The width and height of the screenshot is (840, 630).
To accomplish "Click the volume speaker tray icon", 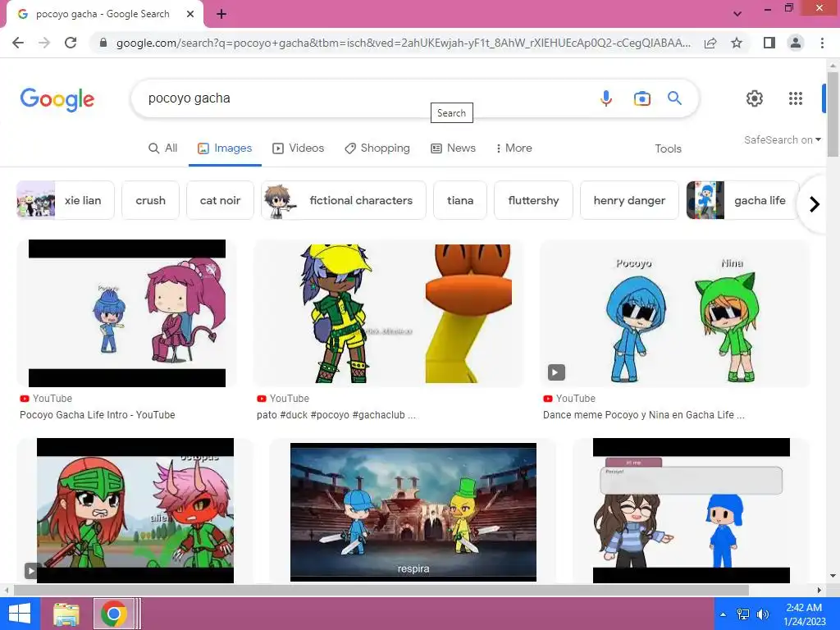I will tap(762, 614).
